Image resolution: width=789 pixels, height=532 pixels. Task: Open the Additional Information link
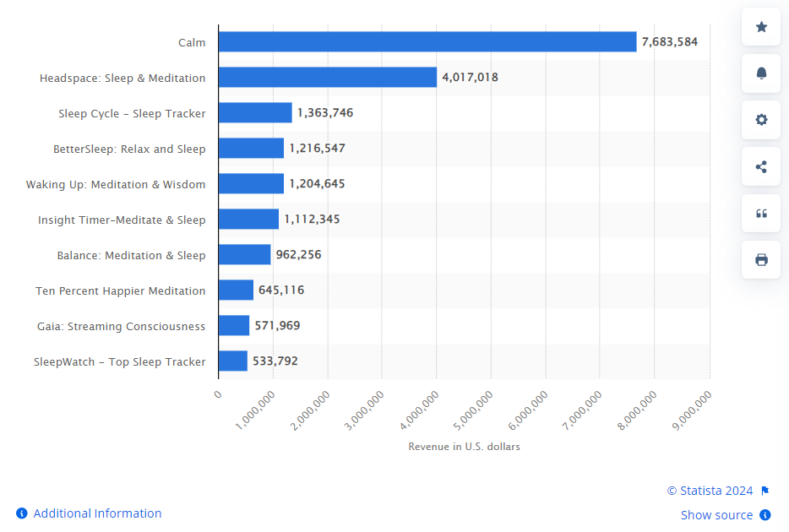point(97,513)
